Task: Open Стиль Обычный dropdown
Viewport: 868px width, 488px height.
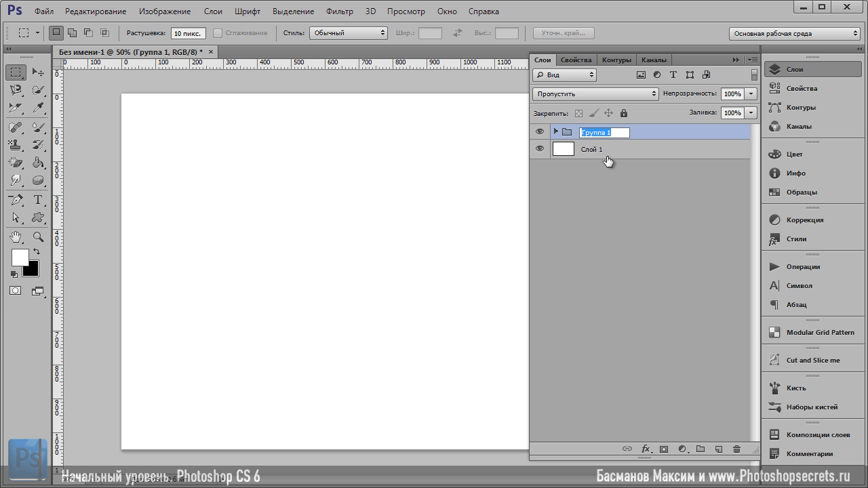Action: click(x=348, y=33)
